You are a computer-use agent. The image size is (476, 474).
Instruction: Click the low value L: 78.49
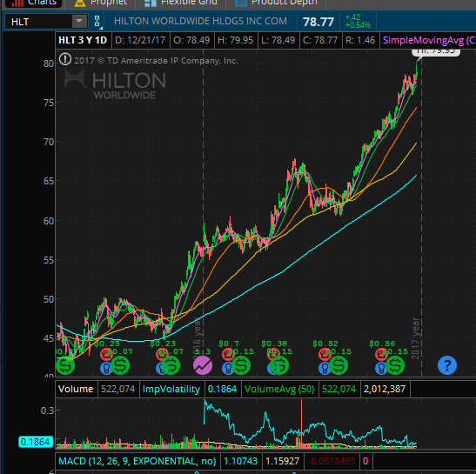tap(278, 40)
